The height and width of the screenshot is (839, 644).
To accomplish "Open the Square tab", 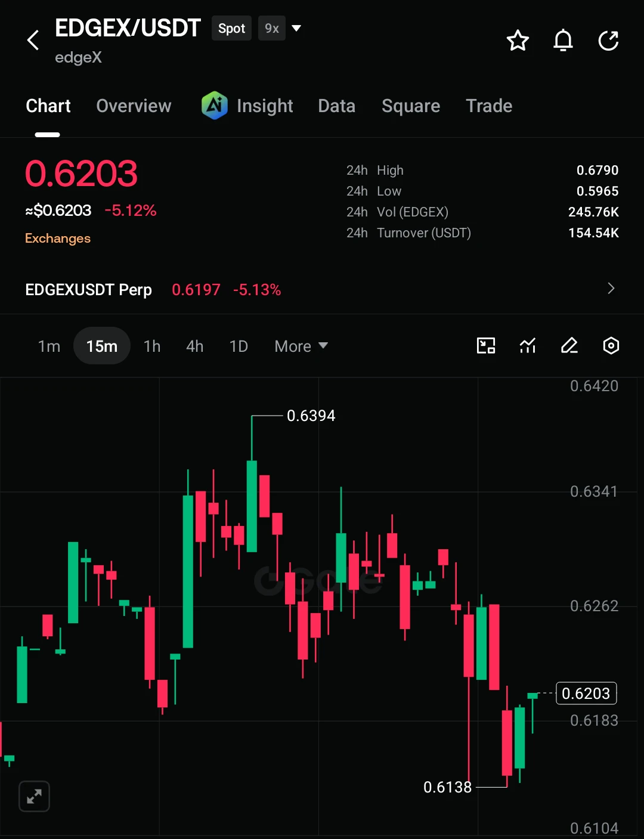I will tap(411, 106).
